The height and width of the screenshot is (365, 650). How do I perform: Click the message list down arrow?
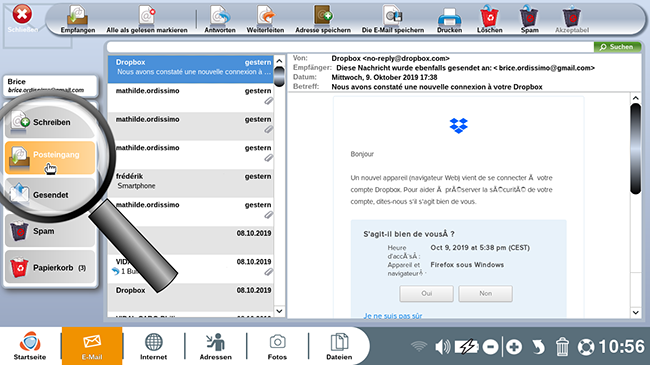279,311
